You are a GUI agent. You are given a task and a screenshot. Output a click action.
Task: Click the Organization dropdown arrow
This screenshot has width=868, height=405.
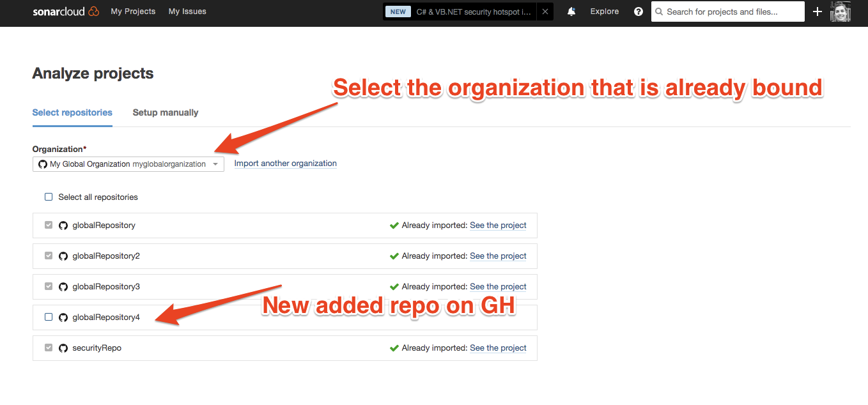click(215, 164)
